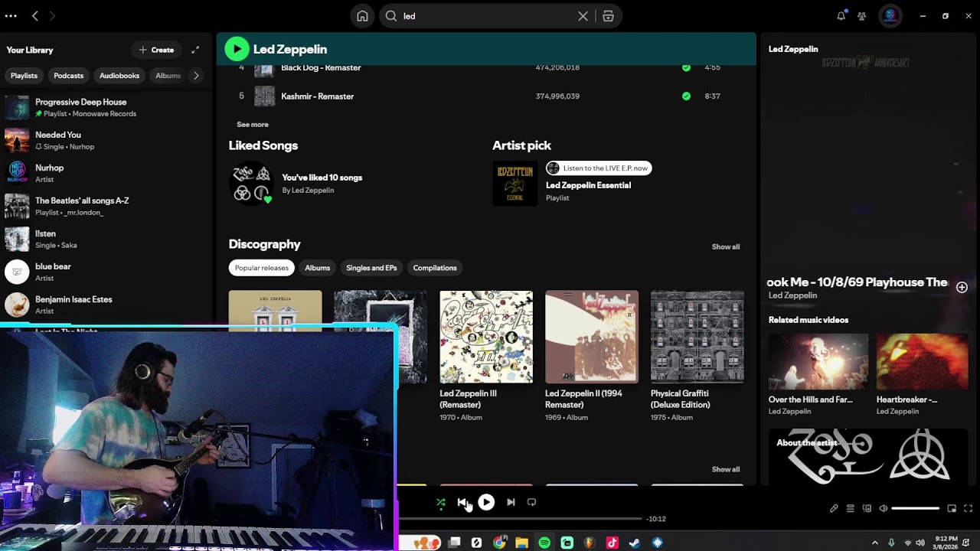Select Albums discography filter
980x551 pixels.
coord(317,268)
